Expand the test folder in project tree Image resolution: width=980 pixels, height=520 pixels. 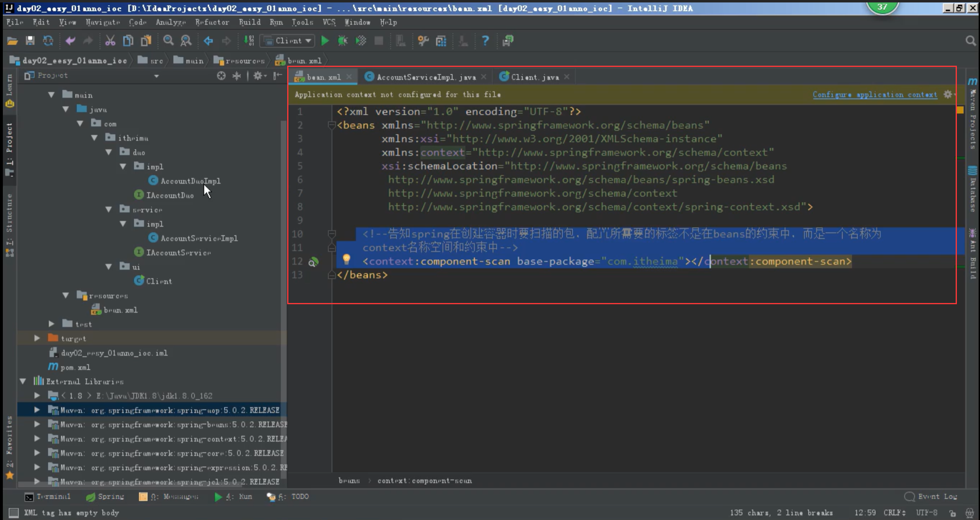pyautogui.click(x=52, y=324)
